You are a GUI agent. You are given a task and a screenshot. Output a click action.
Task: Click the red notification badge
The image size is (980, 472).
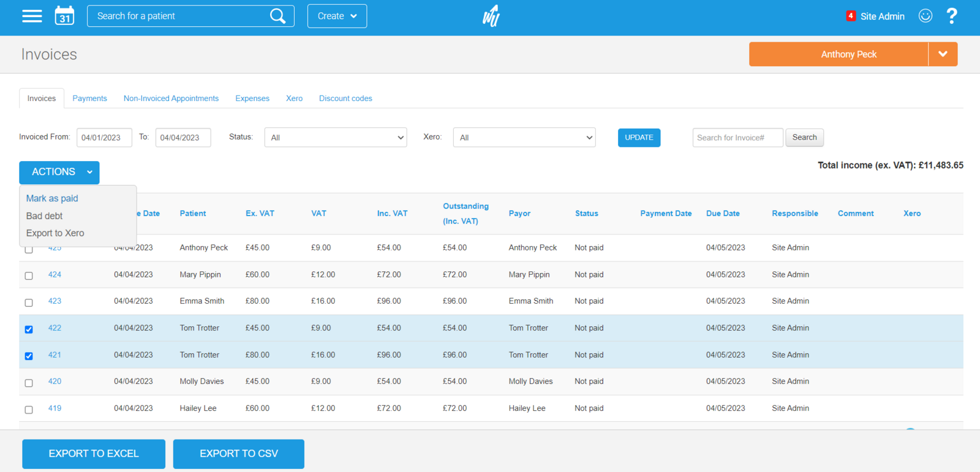[850, 16]
